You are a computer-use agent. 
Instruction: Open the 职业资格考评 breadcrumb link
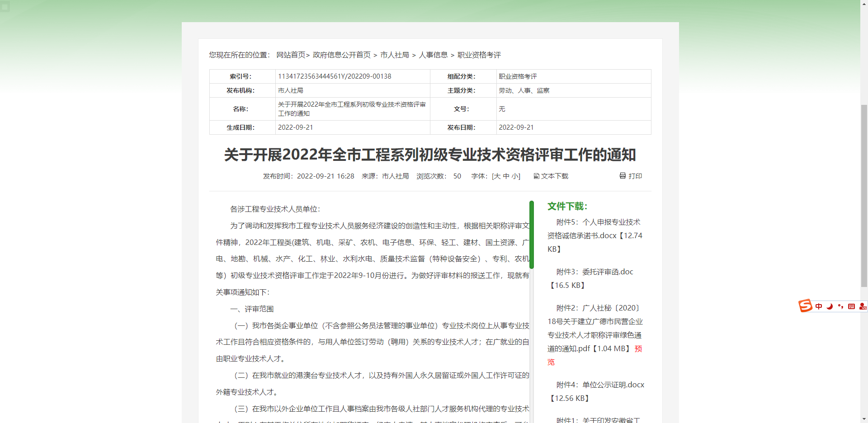[x=479, y=55]
